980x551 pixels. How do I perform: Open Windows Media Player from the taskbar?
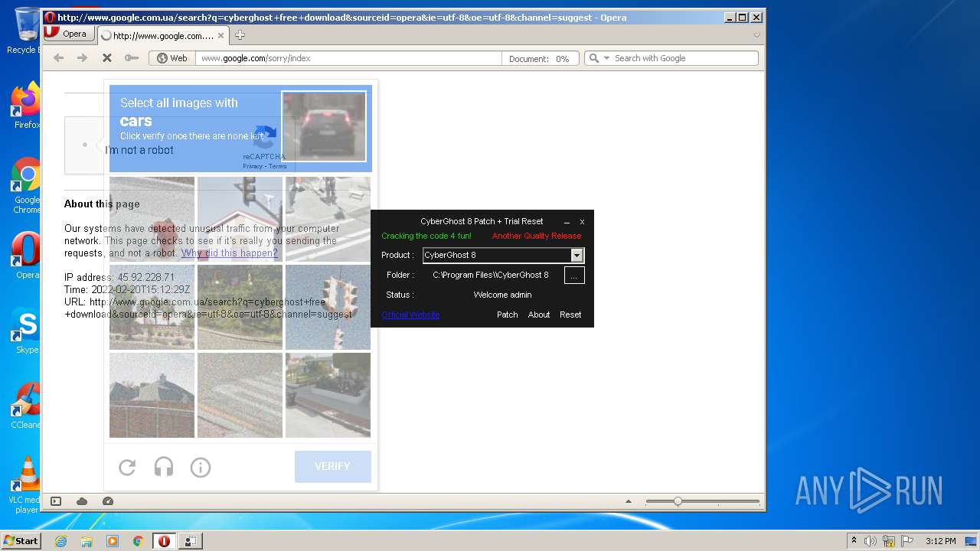point(113,541)
